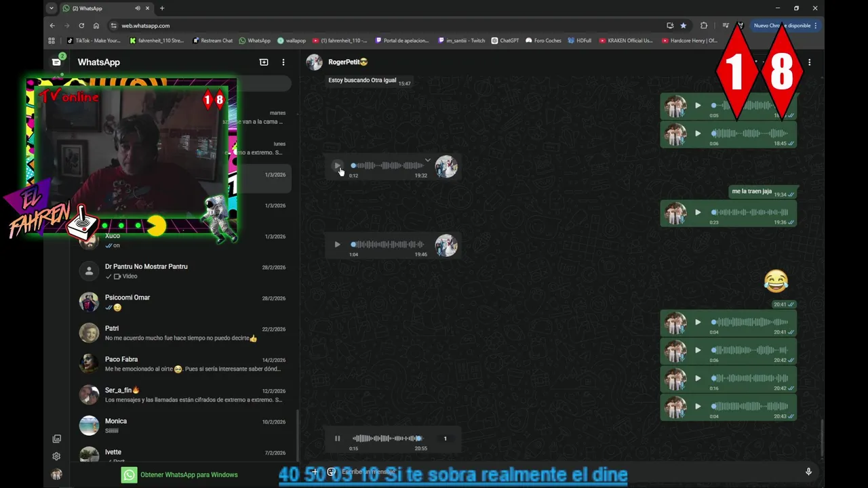Mute the WhatsApp tab via speaker icon
This screenshot has width=868, height=488.
point(138,8)
